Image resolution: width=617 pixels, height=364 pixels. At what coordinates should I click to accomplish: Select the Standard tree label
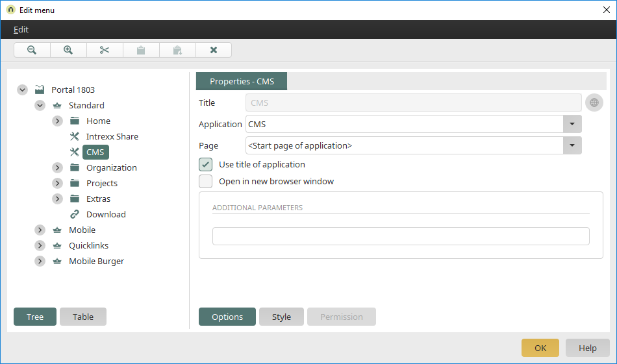86,105
